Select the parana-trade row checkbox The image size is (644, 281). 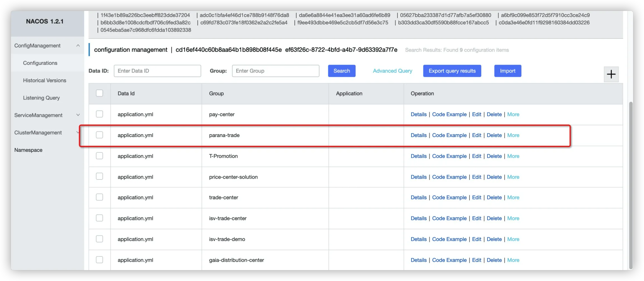click(100, 135)
